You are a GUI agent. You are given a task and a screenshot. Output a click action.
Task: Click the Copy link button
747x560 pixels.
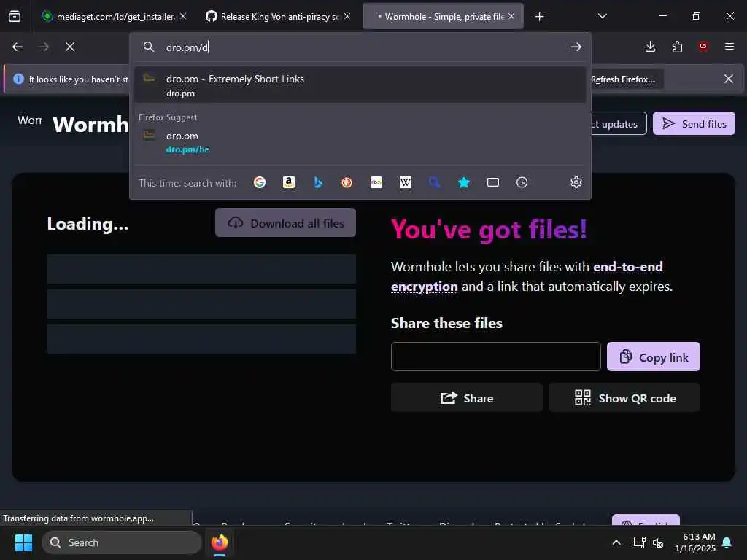653,357
